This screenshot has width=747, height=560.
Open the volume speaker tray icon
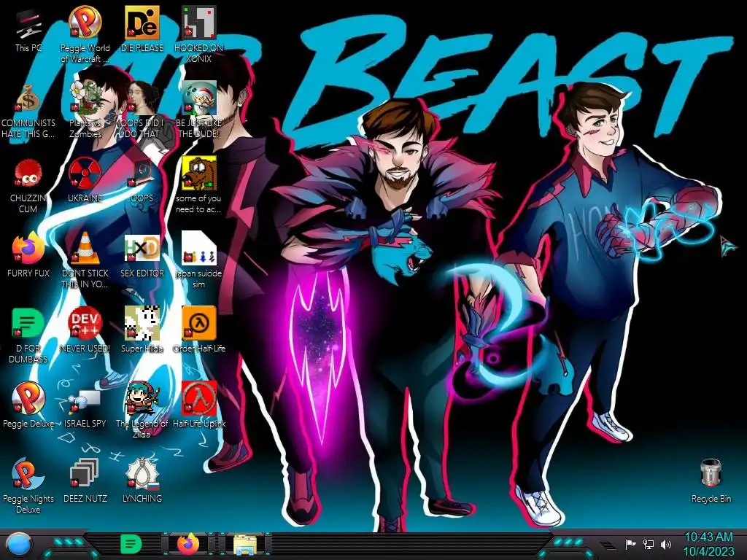click(666, 544)
